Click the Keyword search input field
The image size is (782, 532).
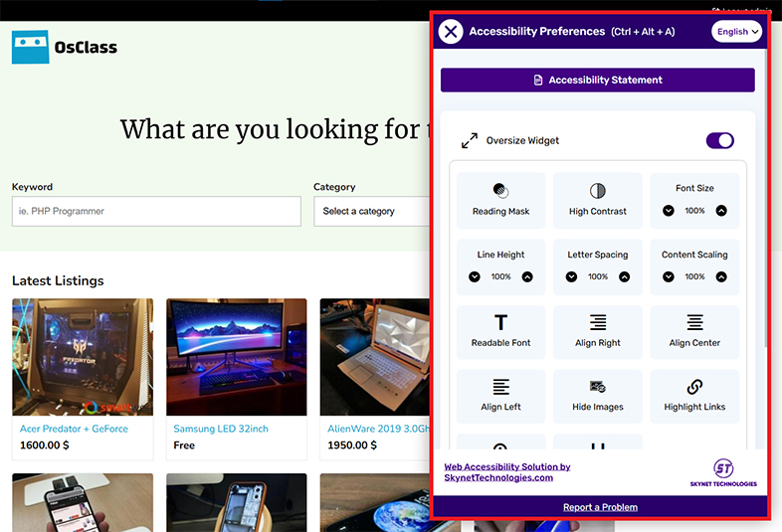156,212
